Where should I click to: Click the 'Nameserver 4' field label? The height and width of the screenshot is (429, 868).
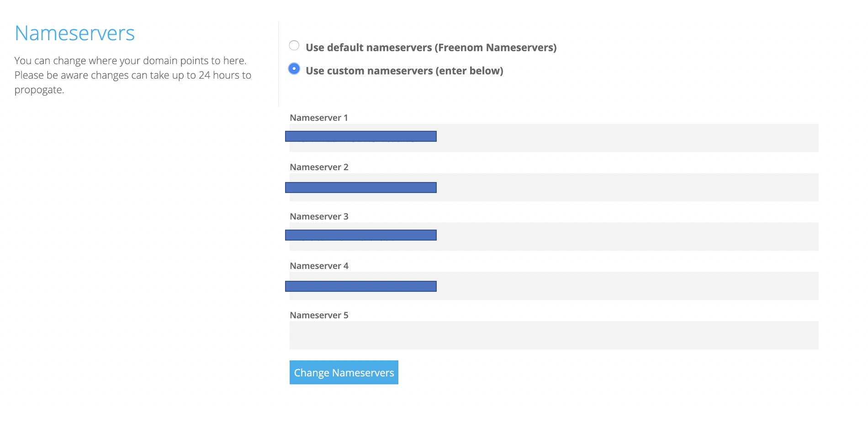[319, 266]
